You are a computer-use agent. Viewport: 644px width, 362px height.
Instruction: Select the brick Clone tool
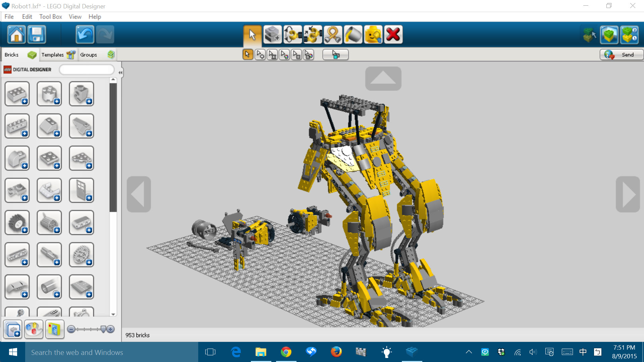(x=272, y=34)
